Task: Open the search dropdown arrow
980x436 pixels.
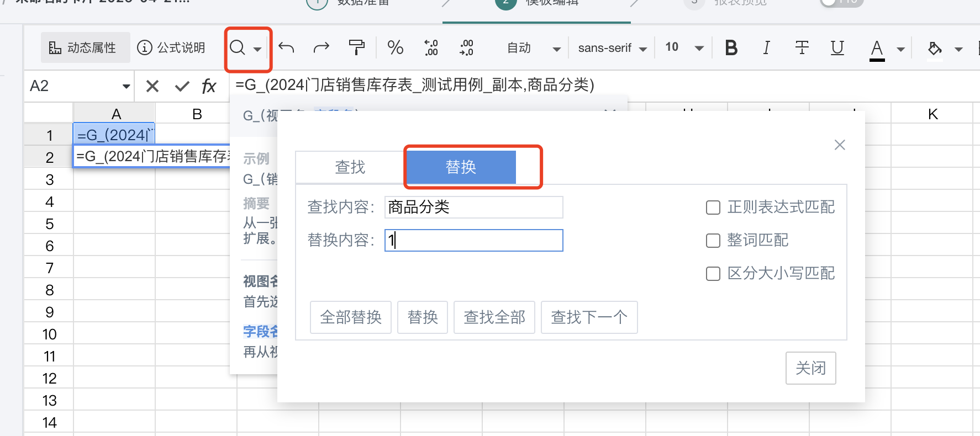Action: 257,49
